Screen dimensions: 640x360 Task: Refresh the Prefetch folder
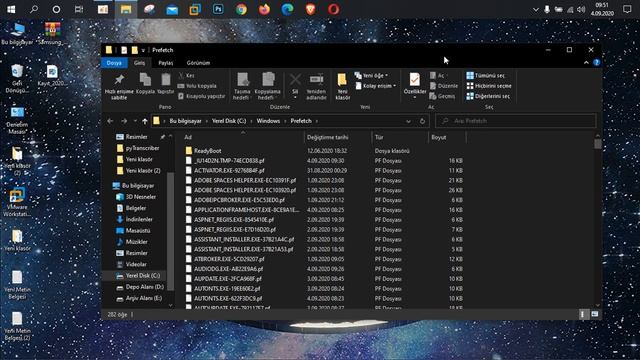422,121
